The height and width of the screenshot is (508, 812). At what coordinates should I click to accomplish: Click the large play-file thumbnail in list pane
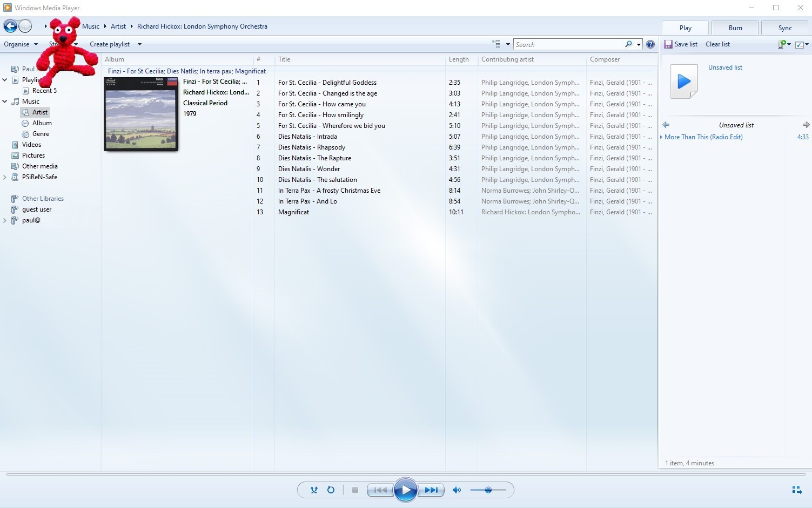[684, 82]
